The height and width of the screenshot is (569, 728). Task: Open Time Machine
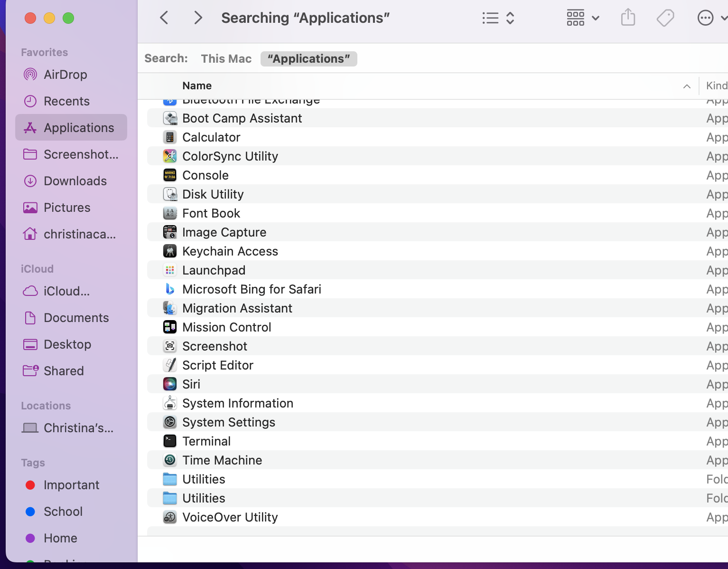pos(222,460)
